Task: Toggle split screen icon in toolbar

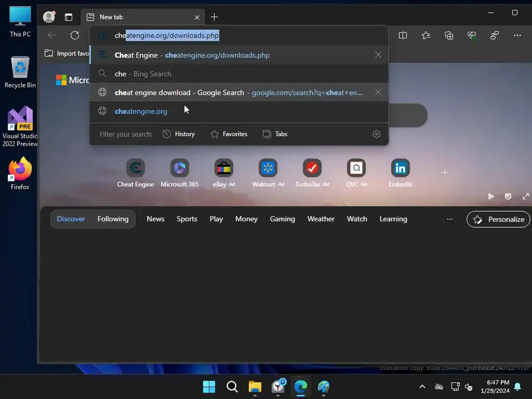Action: tap(403, 35)
